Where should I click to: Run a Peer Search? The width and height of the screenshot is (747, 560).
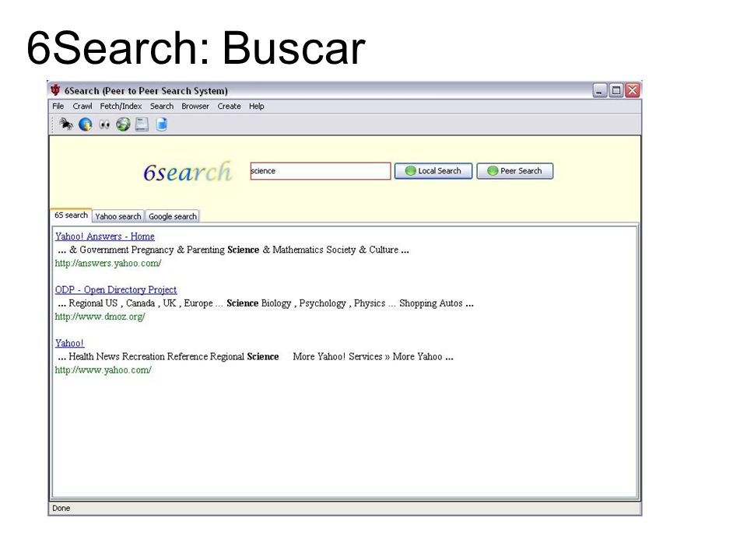click(515, 171)
